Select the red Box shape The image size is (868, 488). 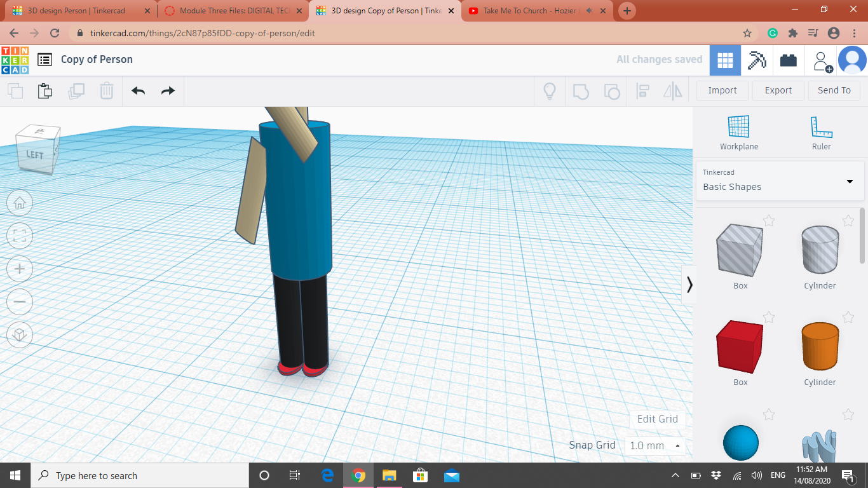point(740,346)
